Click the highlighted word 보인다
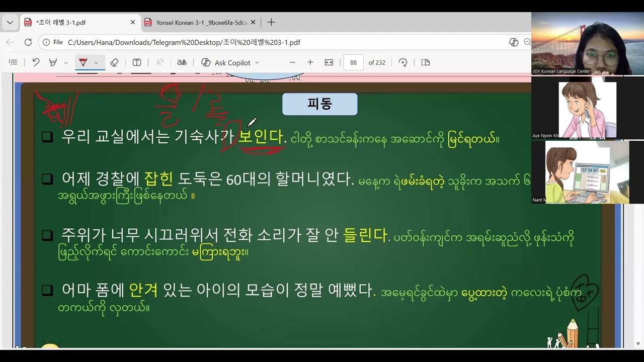Viewport: 644px width, 362px height. 261,136
